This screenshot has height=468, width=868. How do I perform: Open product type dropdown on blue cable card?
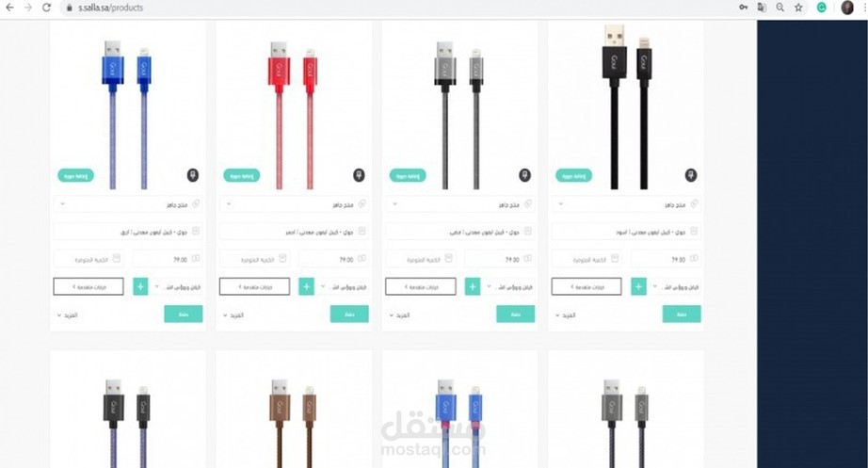point(128,204)
